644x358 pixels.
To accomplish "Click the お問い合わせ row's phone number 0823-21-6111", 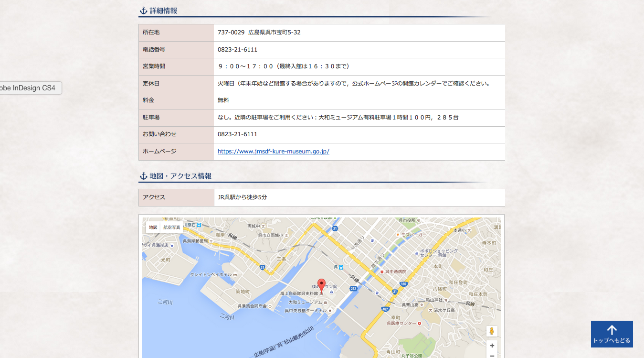I will [x=237, y=134].
